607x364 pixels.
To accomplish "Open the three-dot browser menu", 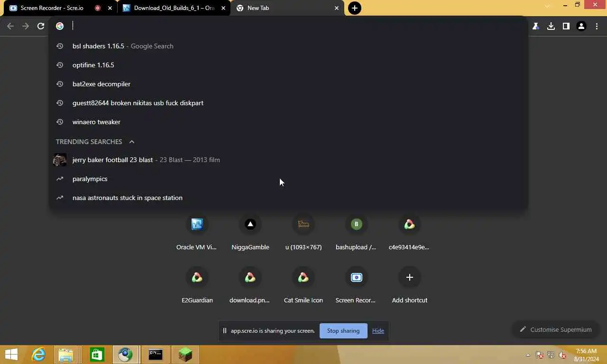I will click(597, 27).
